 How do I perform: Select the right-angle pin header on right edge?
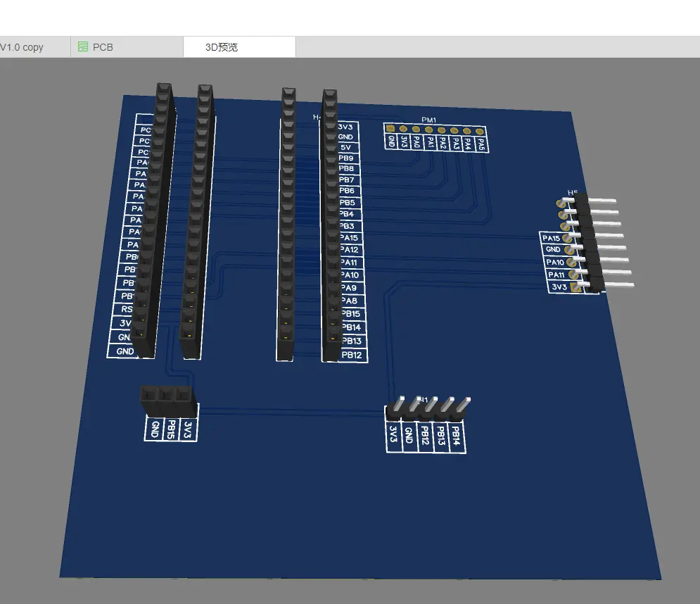coord(591,243)
